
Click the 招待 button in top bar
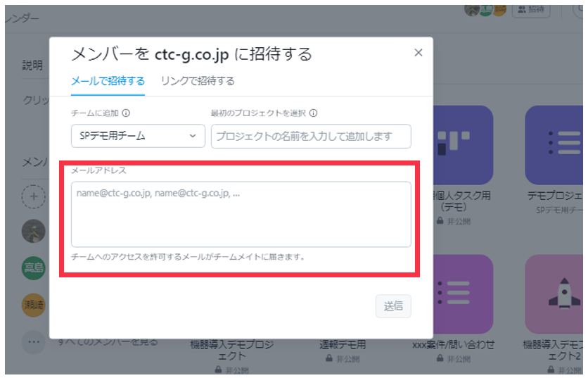click(x=531, y=10)
